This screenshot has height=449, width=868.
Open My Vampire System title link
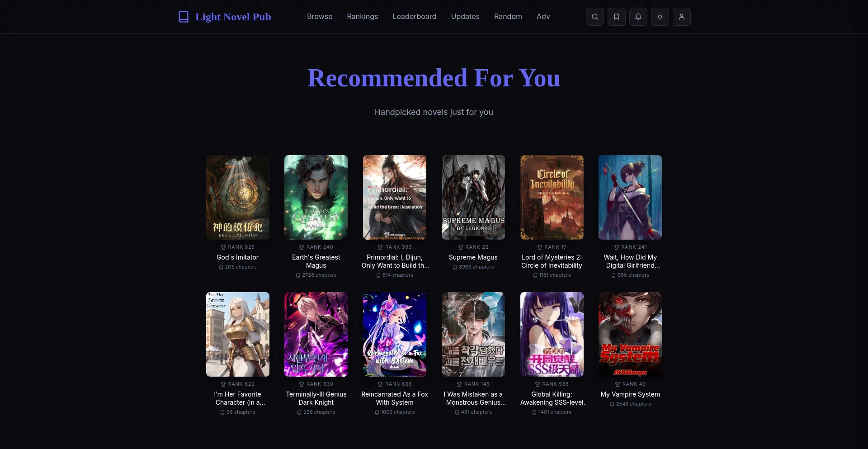pyautogui.click(x=630, y=394)
